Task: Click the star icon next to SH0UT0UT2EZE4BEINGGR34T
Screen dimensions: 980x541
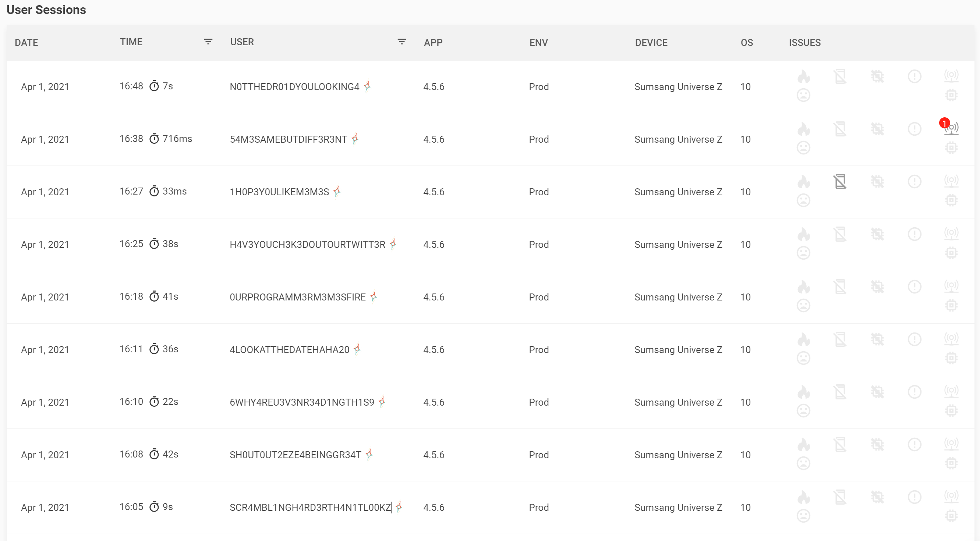Action: (369, 454)
